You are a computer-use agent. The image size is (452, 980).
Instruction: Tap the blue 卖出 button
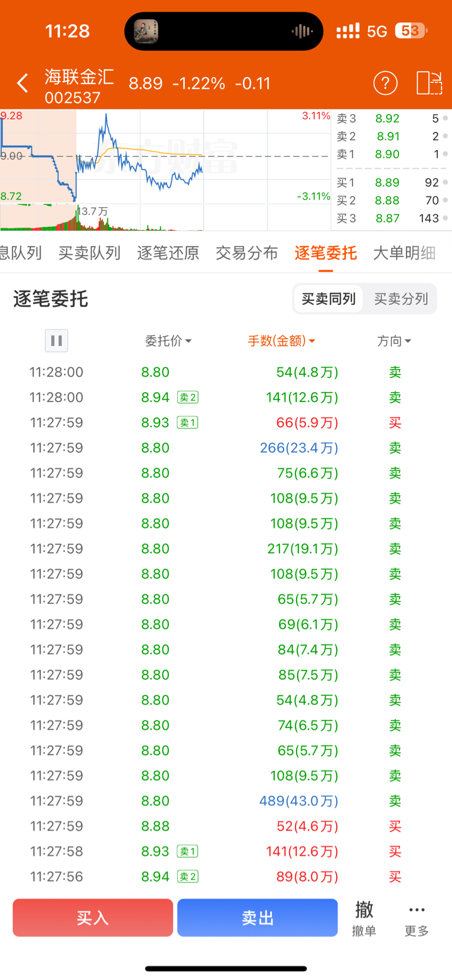click(x=257, y=918)
